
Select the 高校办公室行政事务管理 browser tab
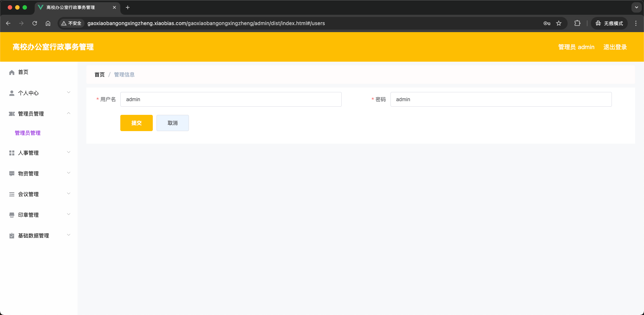click(78, 7)
